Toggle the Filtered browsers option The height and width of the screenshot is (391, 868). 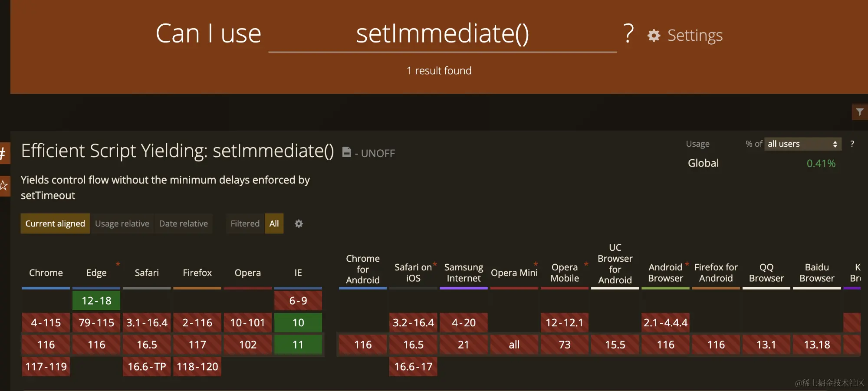click(245, 223)
